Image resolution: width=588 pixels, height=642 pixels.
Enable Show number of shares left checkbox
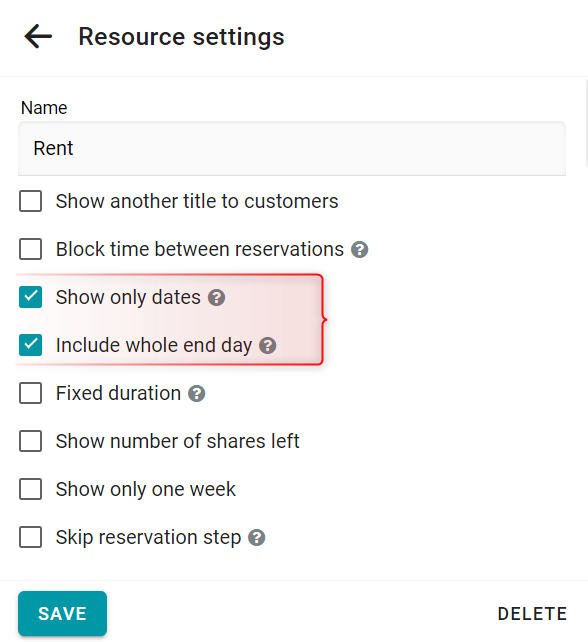click(x=31, y=441)
